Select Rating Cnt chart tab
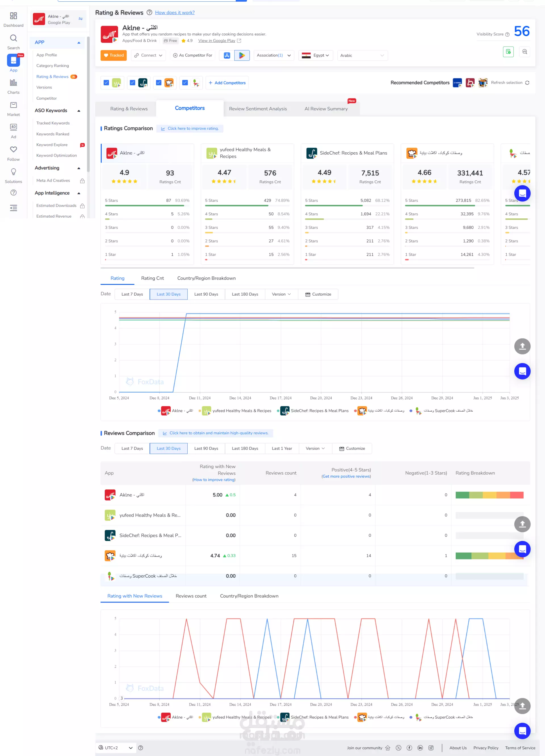 152,278
